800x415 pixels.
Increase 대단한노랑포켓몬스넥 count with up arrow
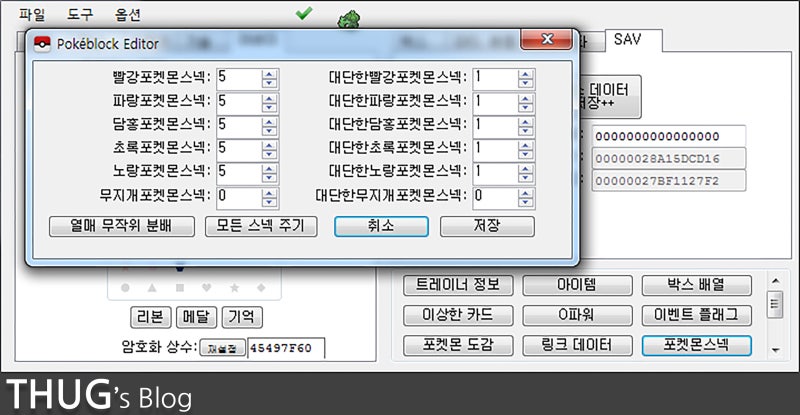point(525,169)
